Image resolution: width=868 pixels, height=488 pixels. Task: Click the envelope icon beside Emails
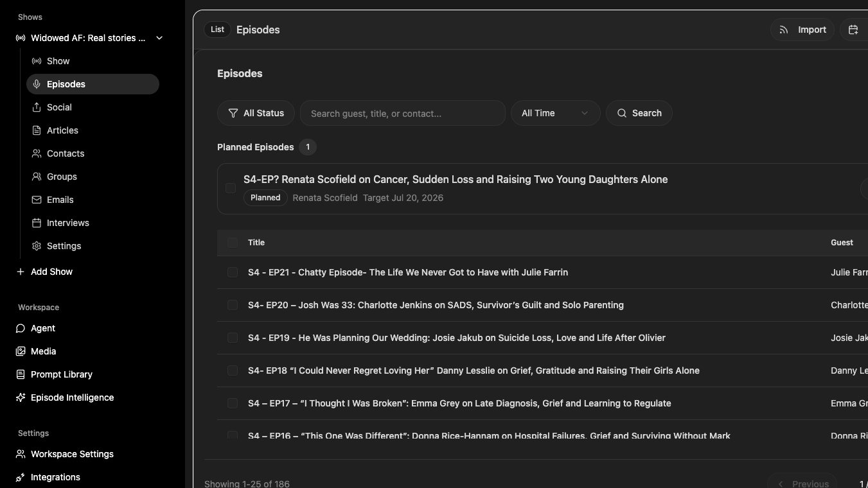point(37,200)
